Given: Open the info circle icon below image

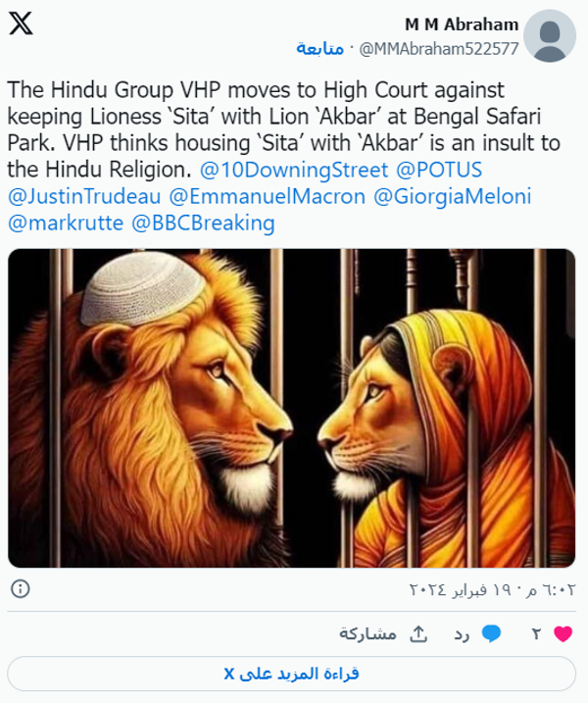Looking at the screenshot, I should click(x=21, y=588).
